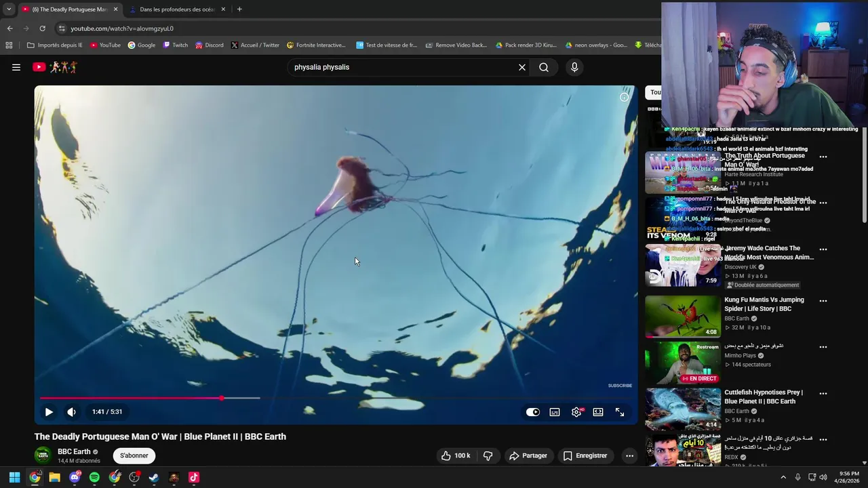
Task: Open Jeremy Wade Catches video title
Action: coord(769,253)
